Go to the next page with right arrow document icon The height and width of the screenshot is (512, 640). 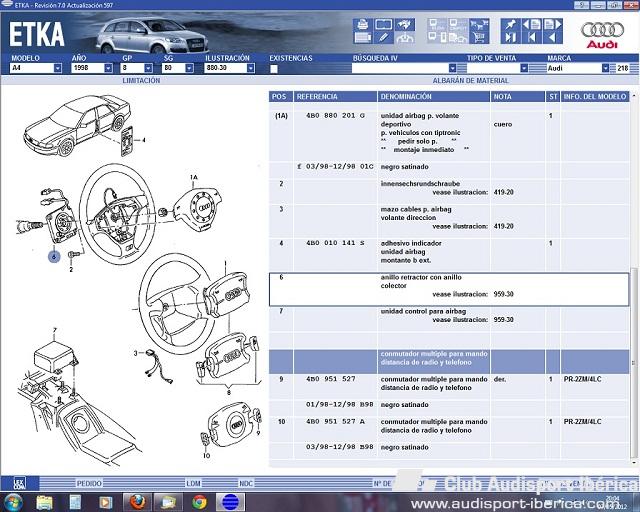[x=553, y=24]
